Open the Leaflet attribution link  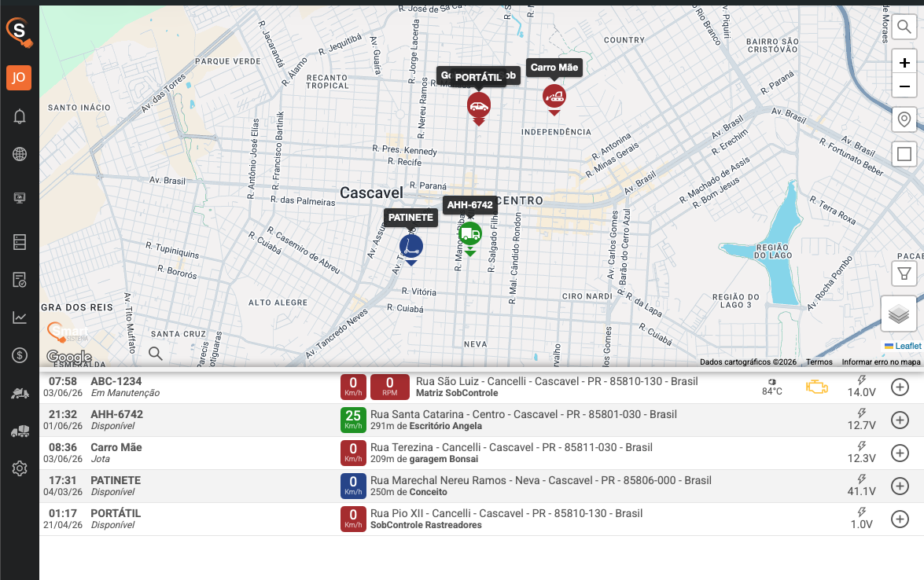pyautogui.click(x=907, y=347)
